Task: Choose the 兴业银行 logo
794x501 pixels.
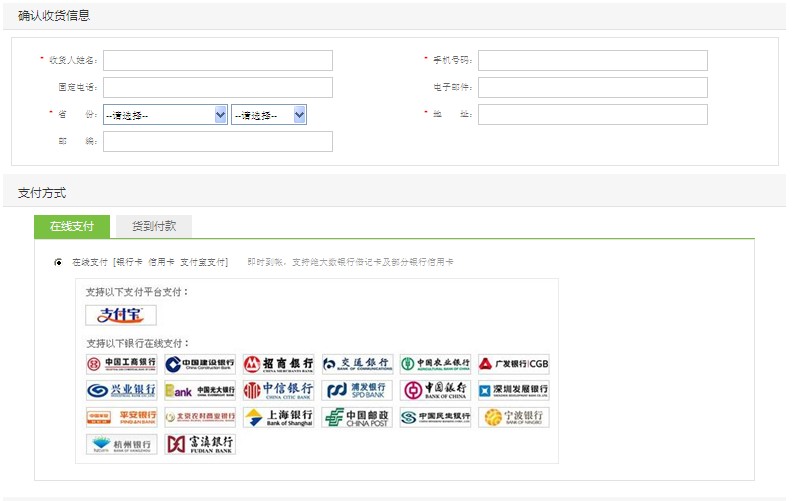Action: click(x=122, y=391)
